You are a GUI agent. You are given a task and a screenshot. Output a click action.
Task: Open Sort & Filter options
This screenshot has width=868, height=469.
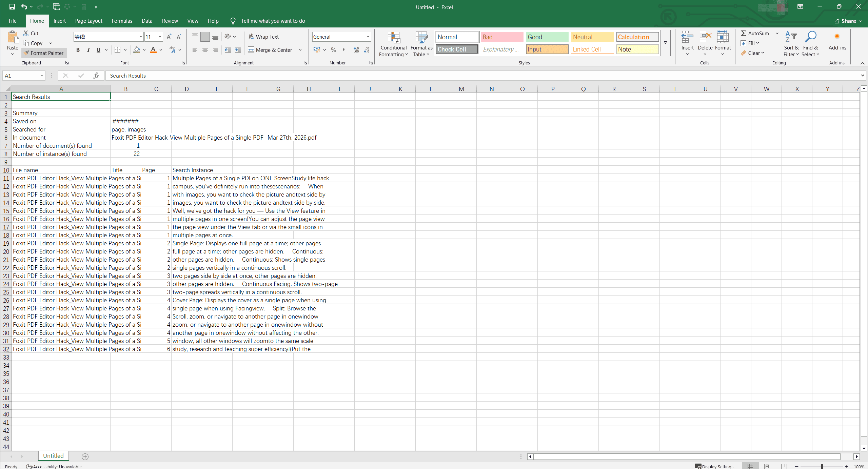click(x=791, y=44)
